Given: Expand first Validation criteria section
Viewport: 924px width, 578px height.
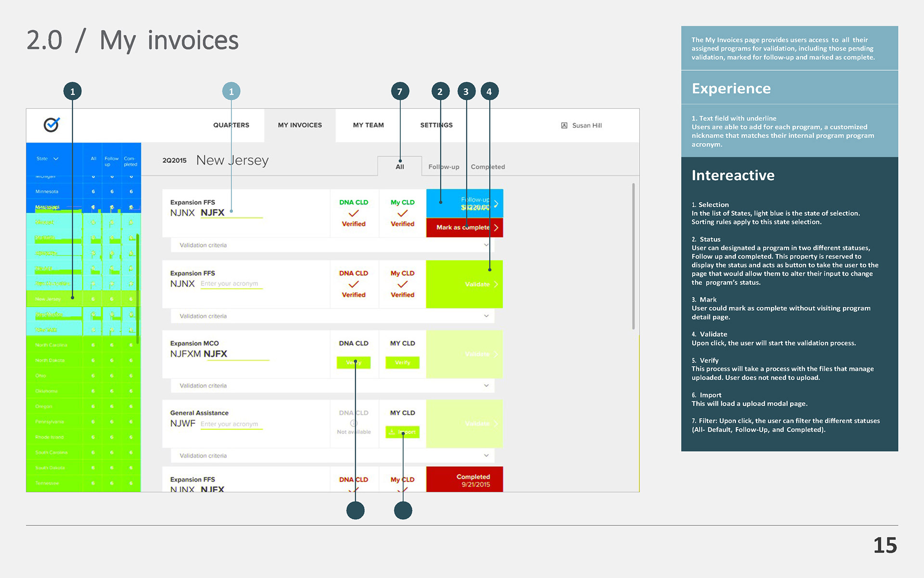Looking at the screenshot, I should tap(486, 245).
